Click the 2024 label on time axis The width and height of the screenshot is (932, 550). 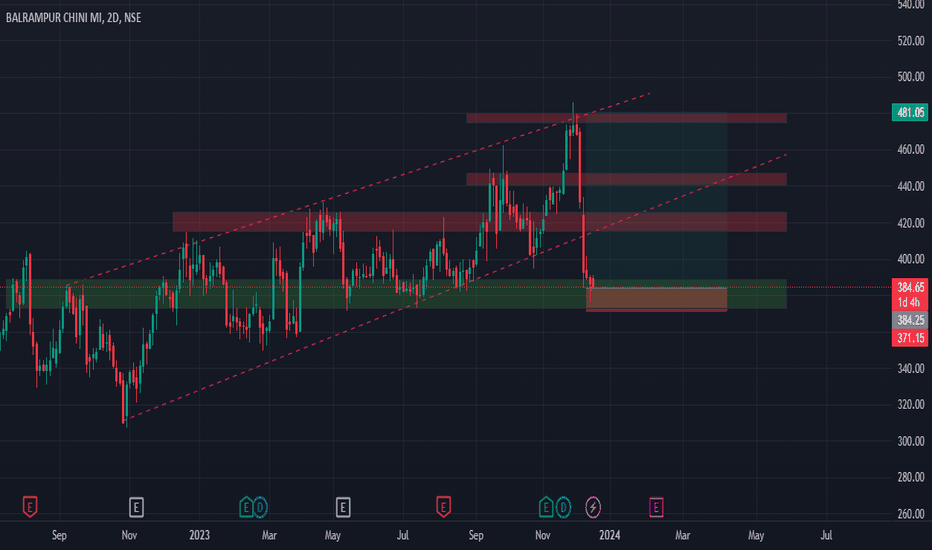pos(610,535)
